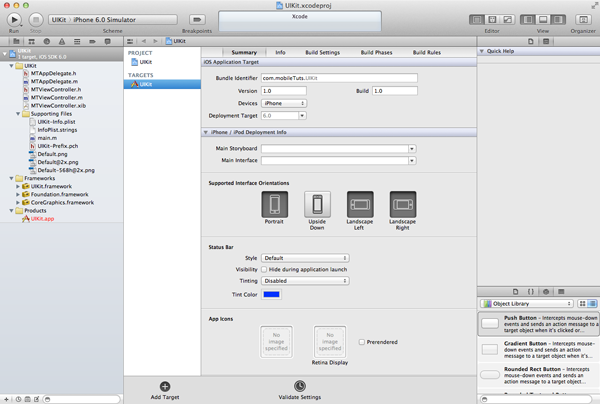The image size is (600, 404).
Task: Open the Object Library selector dropdown
Action: [527, 303]
